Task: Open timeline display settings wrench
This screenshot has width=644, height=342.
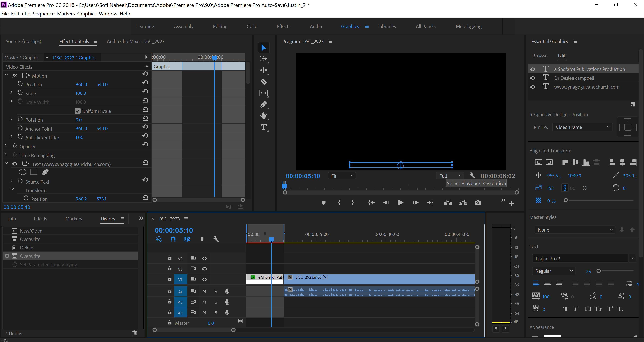Action: point(216,240)
